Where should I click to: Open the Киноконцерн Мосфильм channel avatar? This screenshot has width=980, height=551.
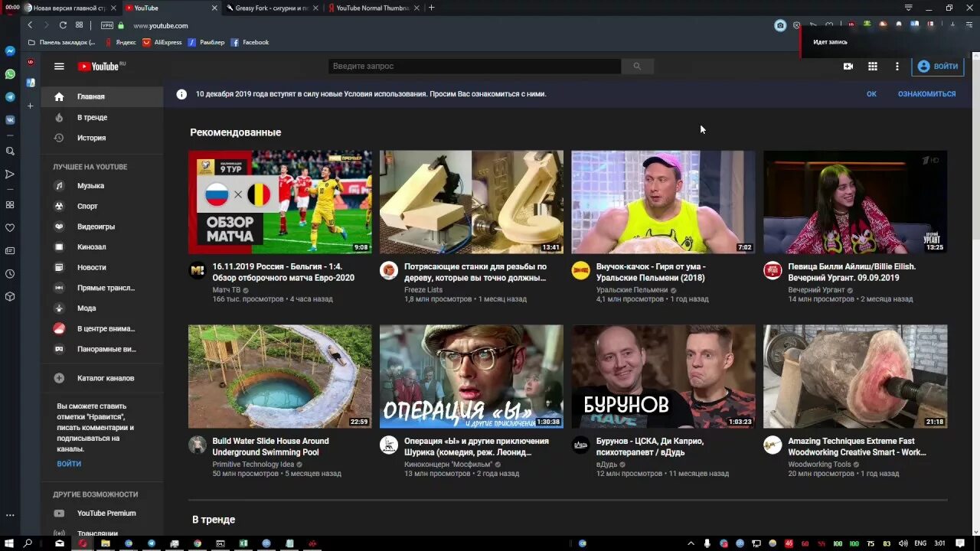(389, 445)
